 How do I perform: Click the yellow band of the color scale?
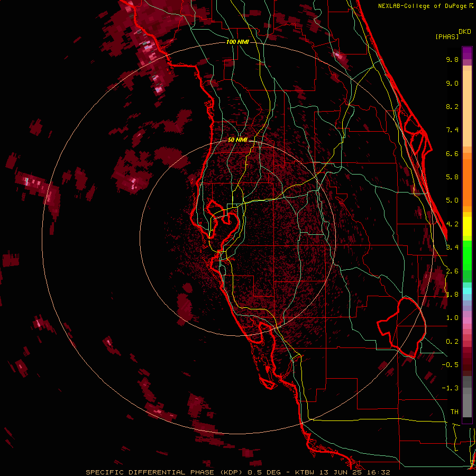click(467, 226)
